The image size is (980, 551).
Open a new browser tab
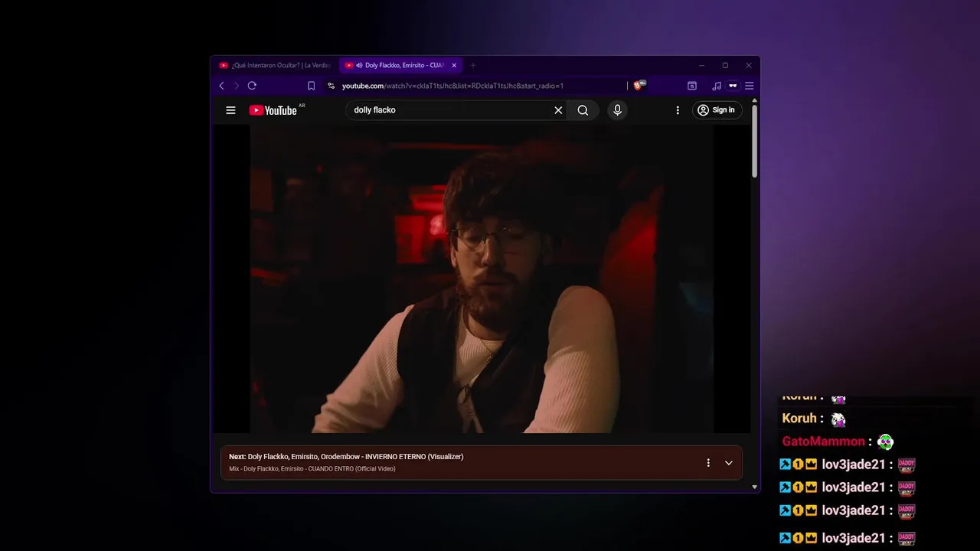coord(473,65)
